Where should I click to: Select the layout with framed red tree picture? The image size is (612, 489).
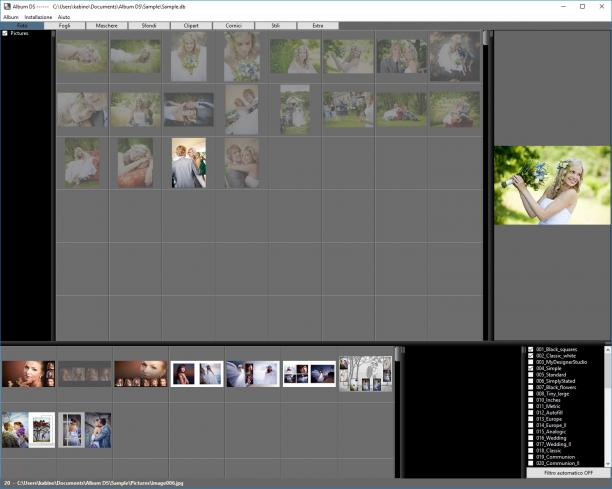click(28, 430)
